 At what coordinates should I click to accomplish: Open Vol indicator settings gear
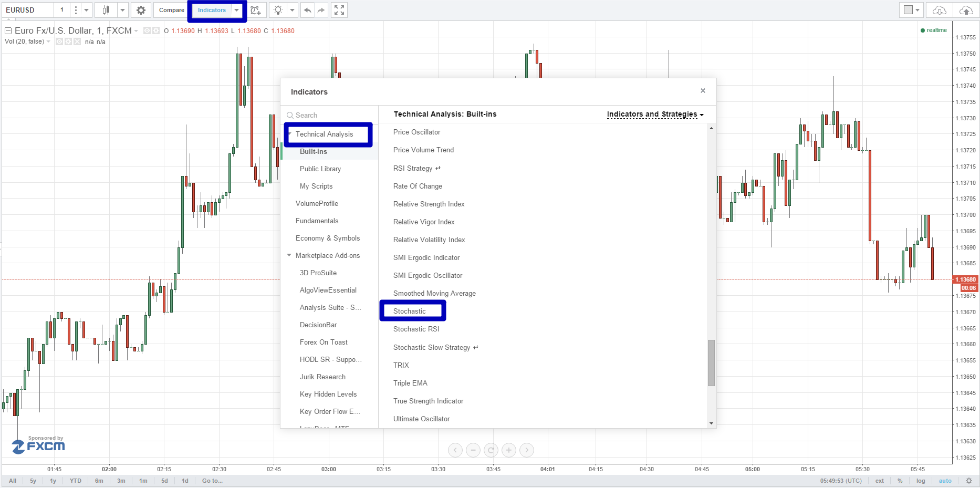pos(68,41)
